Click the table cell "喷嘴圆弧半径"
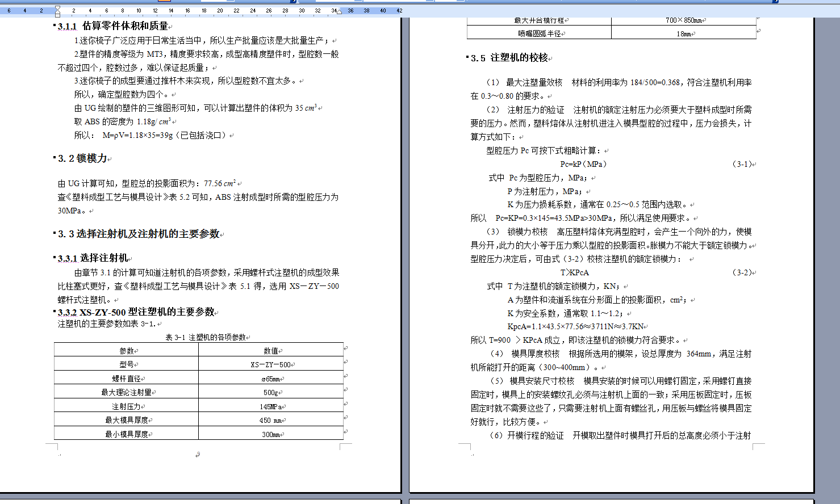Screen dimensions: 840x504 [x=539, y=33]
